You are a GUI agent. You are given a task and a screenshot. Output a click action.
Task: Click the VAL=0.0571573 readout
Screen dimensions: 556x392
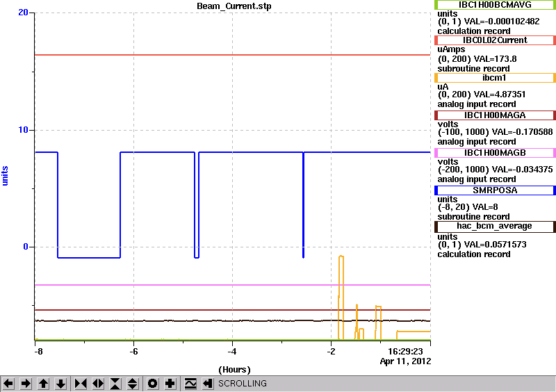pyautogui.click(x=495, y=245)
